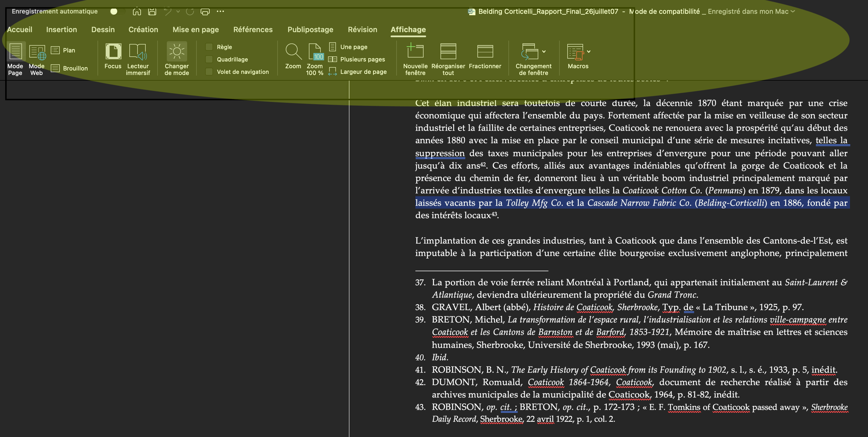Click paragraph starting 'L'implantation de ces grandes'
868x437 pixels.
coord(631,247)
